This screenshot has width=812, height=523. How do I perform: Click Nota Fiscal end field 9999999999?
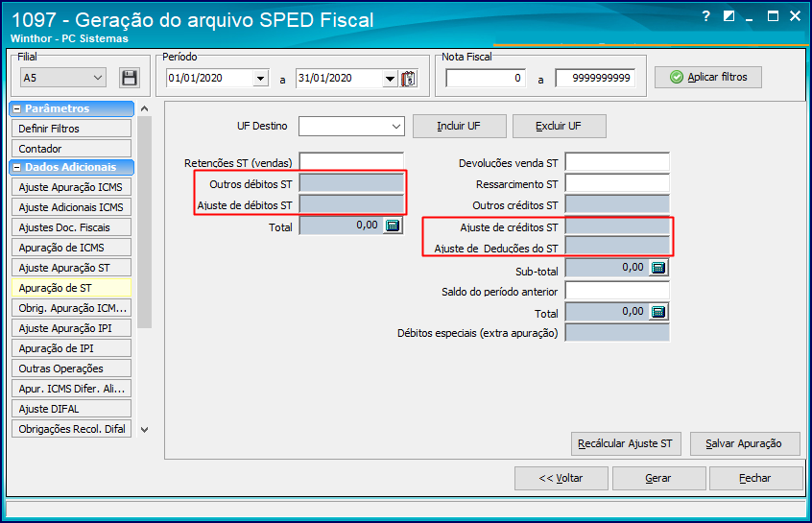pos(595,78)
